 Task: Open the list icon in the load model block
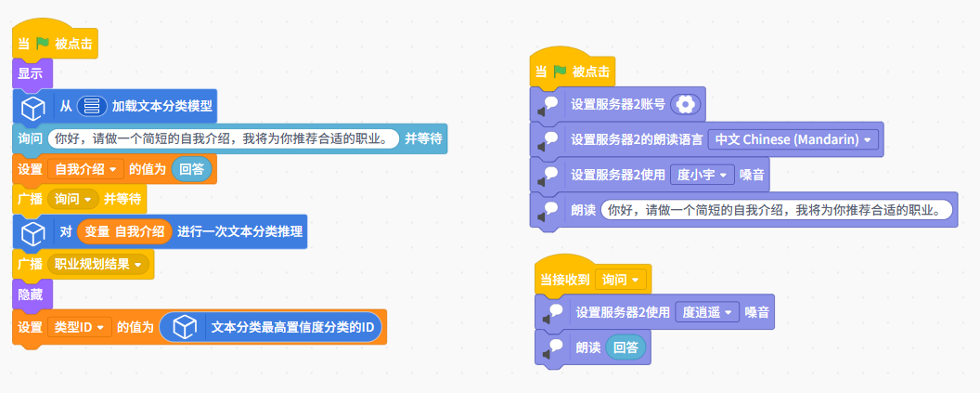coord(91,106)
